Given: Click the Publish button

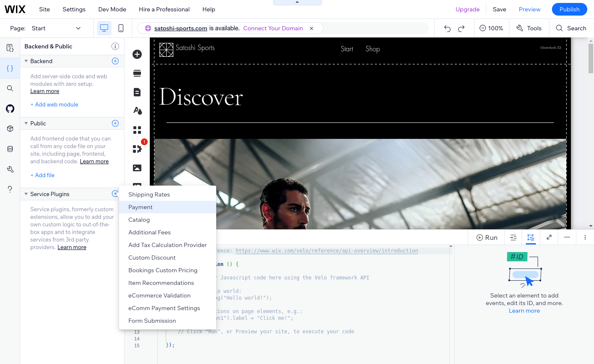Looking at the screenshot, I should click(569, 9).
